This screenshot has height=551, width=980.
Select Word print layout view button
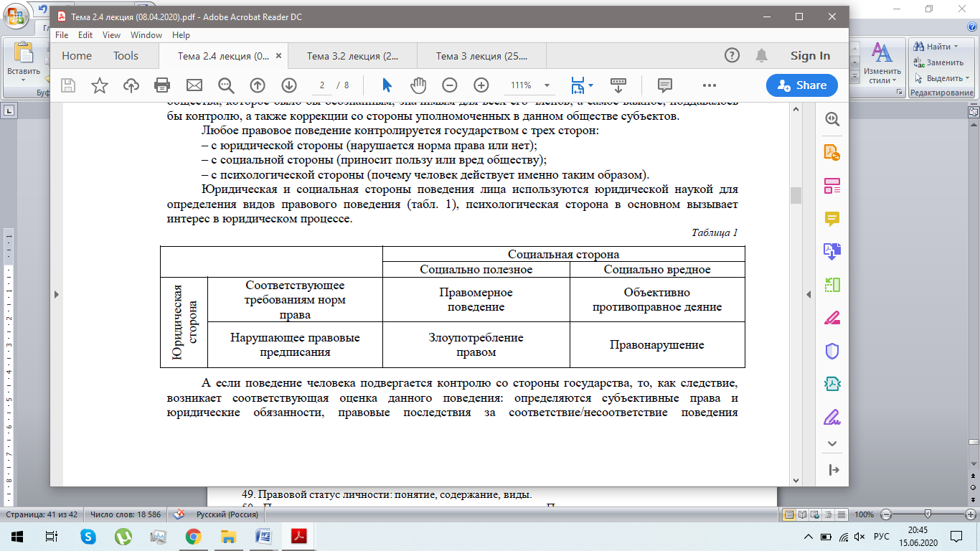click(790, 514)
